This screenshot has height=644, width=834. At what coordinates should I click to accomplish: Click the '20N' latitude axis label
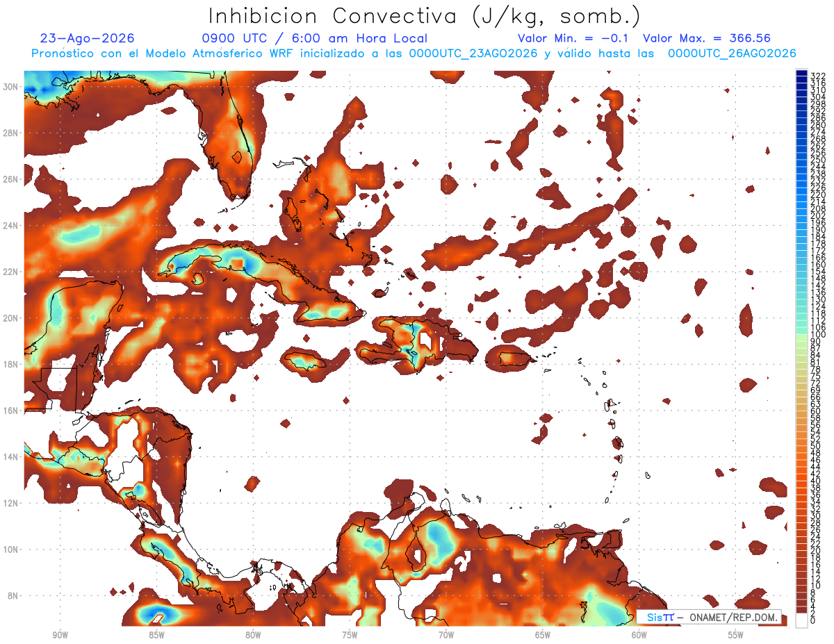(x=10, y=318)
